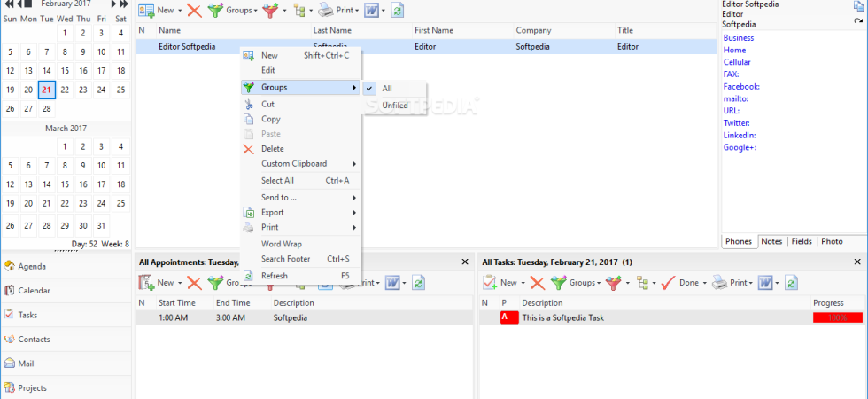
Task: Click the filter funnel icon in contacts toolbar
Action: coord(270,10)
